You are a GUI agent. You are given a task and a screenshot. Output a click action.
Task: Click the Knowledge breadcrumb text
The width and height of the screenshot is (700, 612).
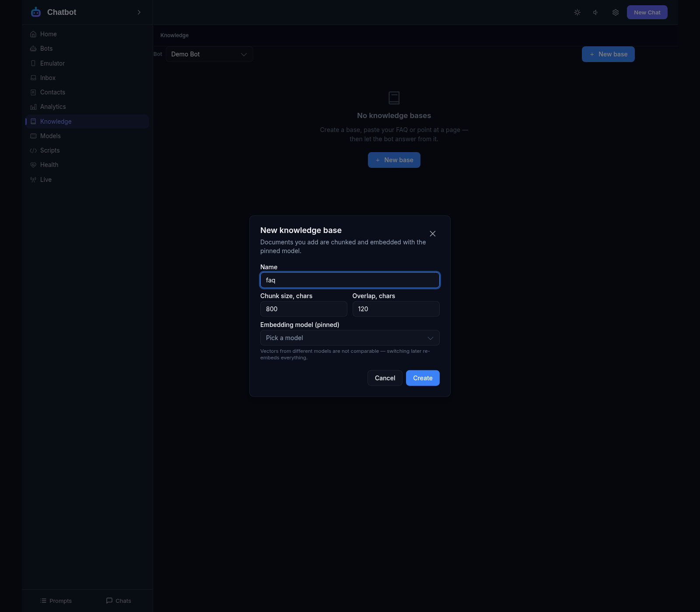coord(175,35)
